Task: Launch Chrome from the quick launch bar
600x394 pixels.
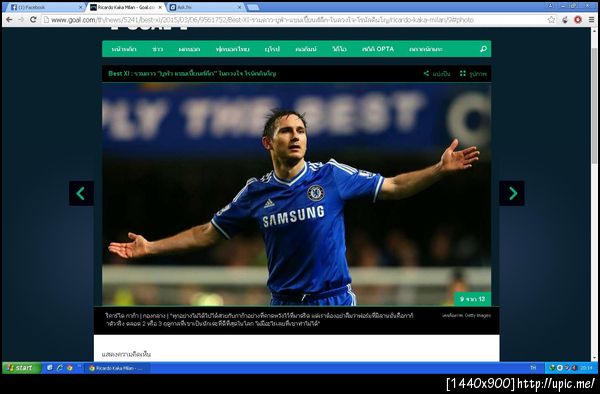Action: point(69,368)
